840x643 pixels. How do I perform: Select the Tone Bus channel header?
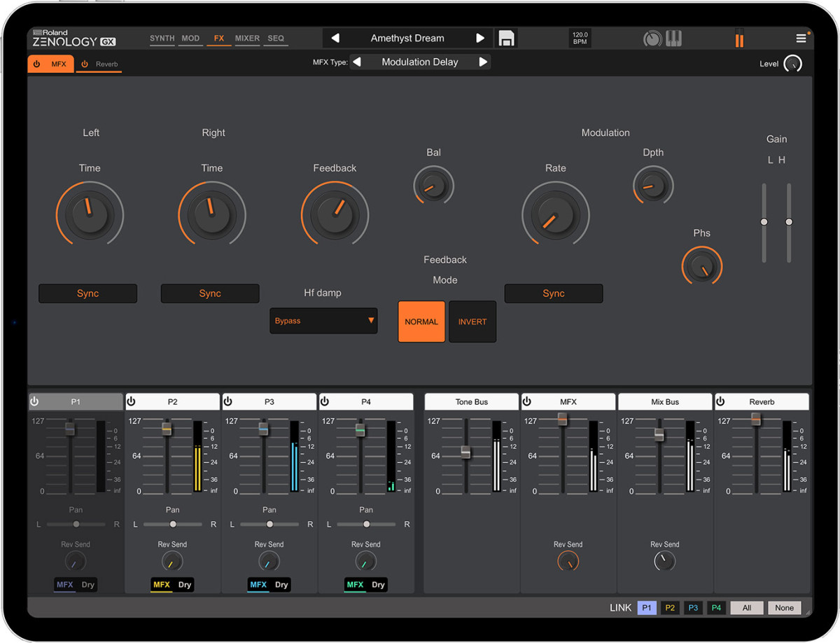[472, 402]
